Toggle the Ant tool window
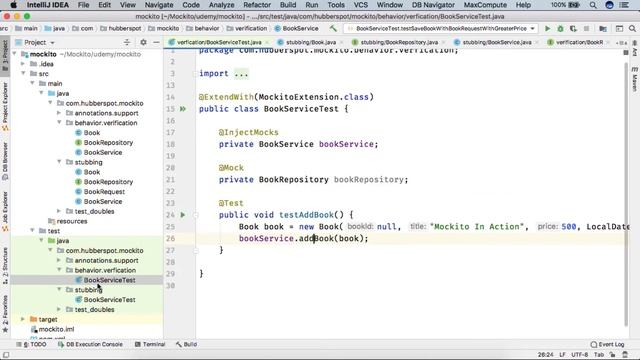Screen dimensions: 640x360 pyautogui.click(x=635, y=49)
